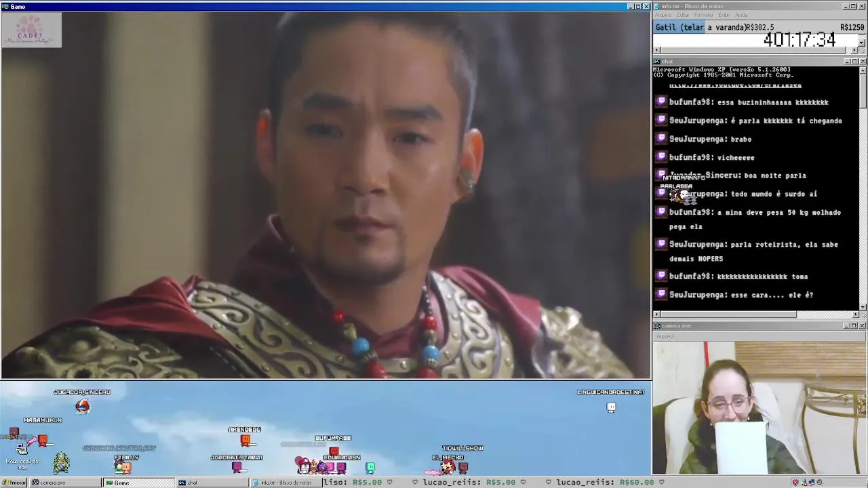Click the camera.exe title bar icon
The height and width of the screenshot is (488, 868).
click(x=657, y=326)
